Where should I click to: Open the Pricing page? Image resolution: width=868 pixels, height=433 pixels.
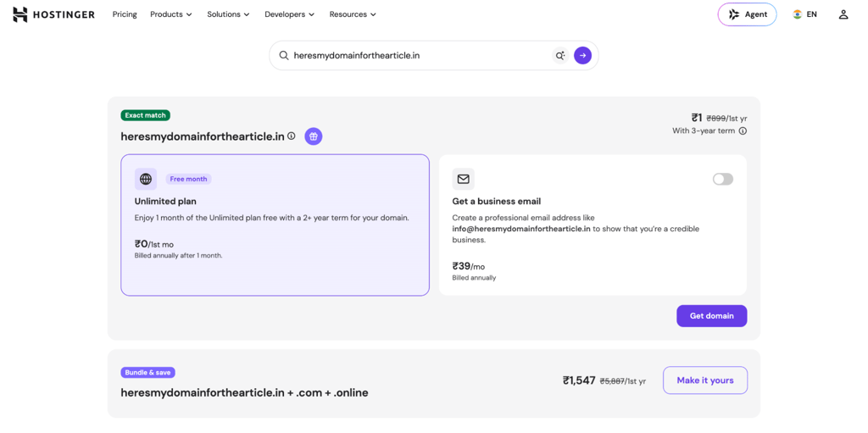pyautogui.click(x=125, y=14)
